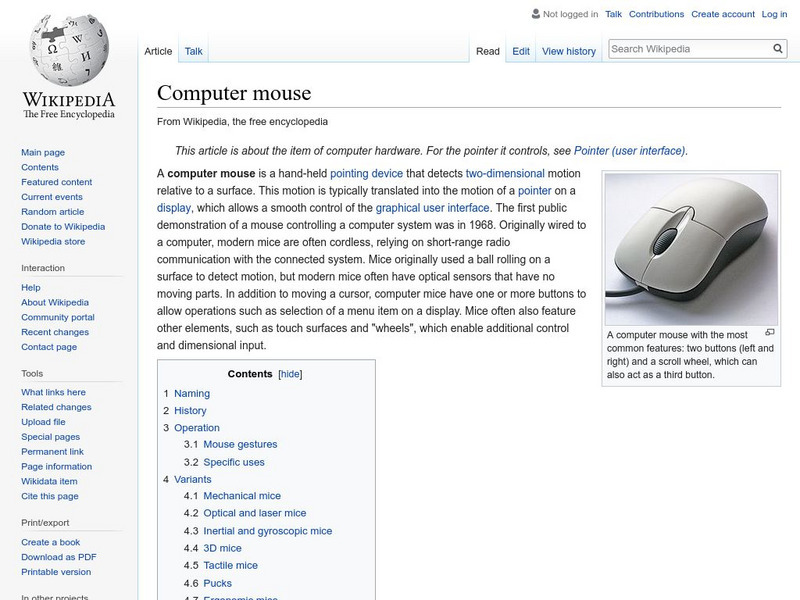Open the display link in article
This screenshot has height=600, width=800.
coord(173,208)
